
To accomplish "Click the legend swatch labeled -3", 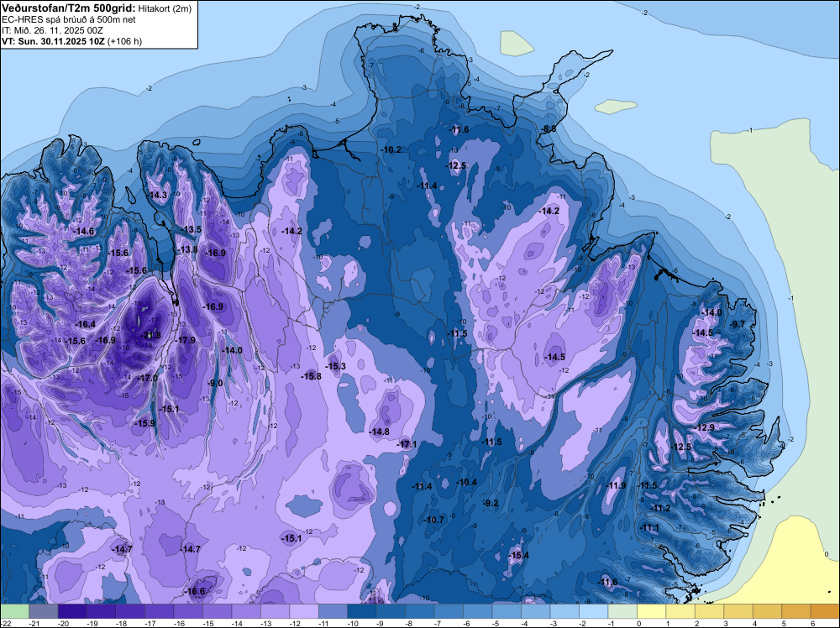I will pos(564,611).
